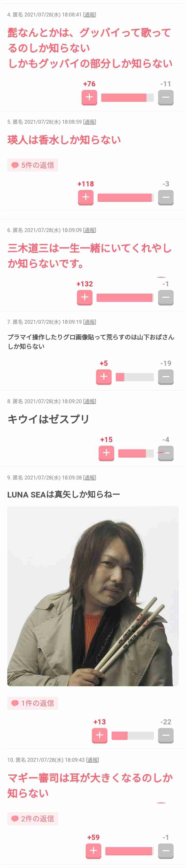The height and width of the screenshot is (868, 186).
Task: Downvote comment 5 about 瑛人
Action: pyautogui.click(x=166, y=197)
